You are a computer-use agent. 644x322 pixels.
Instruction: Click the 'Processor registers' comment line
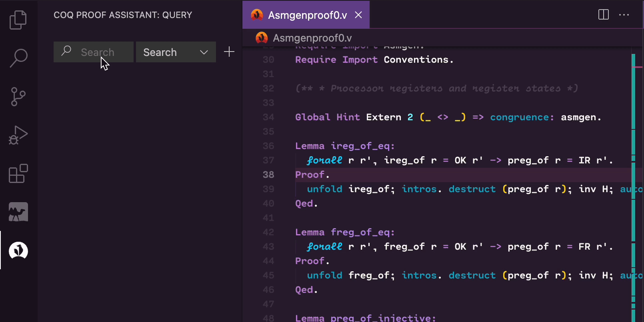pyautogui.click(x=437, y=88)
